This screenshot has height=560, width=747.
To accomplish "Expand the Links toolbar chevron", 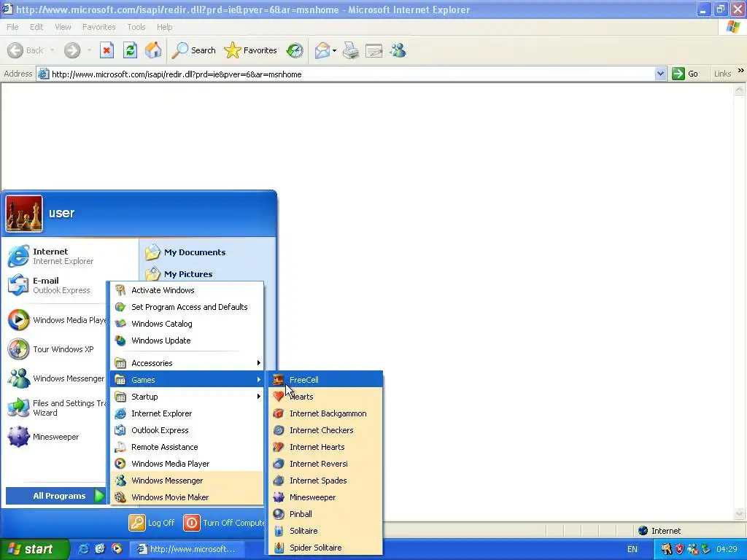I will pos(741,71).
